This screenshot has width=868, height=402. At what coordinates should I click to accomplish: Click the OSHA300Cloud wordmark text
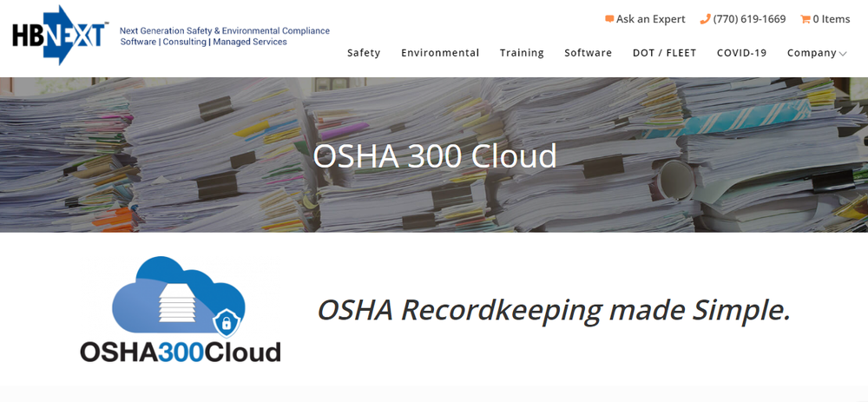pos(181,352)
